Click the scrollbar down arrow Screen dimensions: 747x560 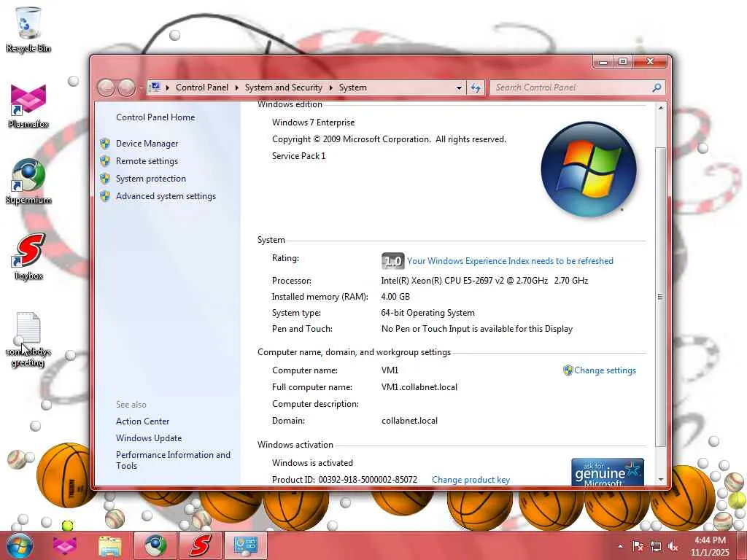click(x=660, y=480)
